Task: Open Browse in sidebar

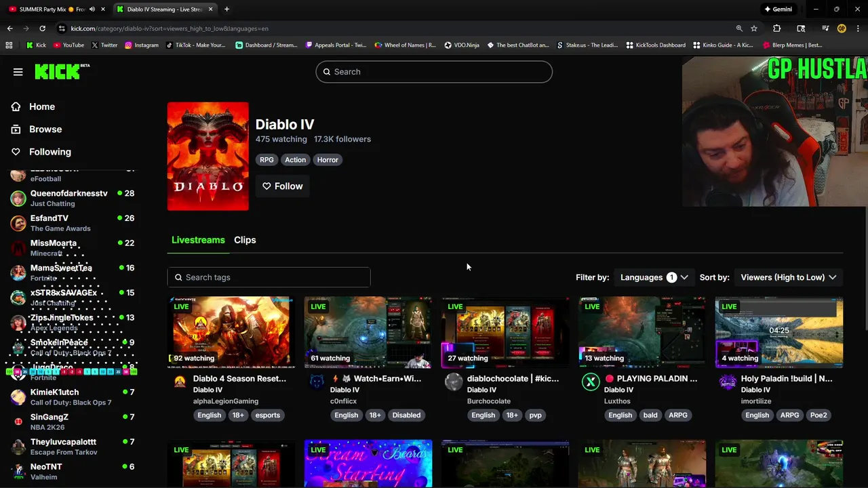Action: (x=45, y=129)
